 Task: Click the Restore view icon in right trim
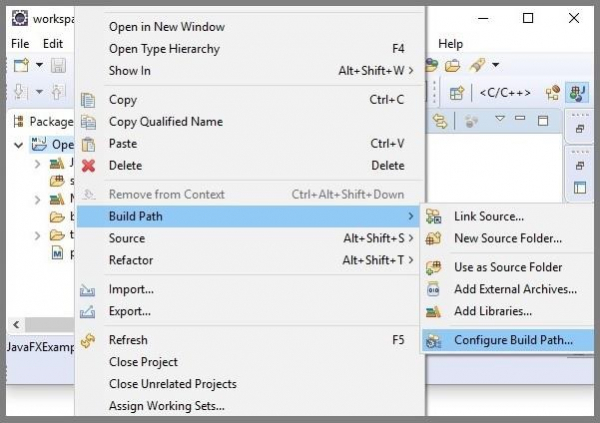click(580, 128)
